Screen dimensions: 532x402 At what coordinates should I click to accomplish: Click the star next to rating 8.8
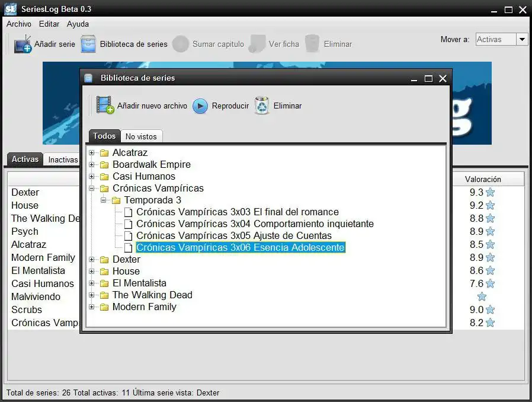[490, 218]
